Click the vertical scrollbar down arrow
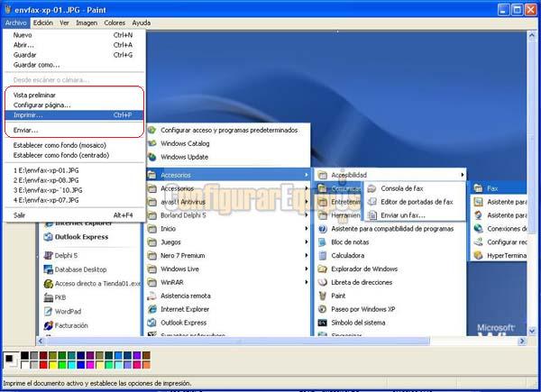The height and width of the screenshot is (392, 541). (x=532, y=331)
